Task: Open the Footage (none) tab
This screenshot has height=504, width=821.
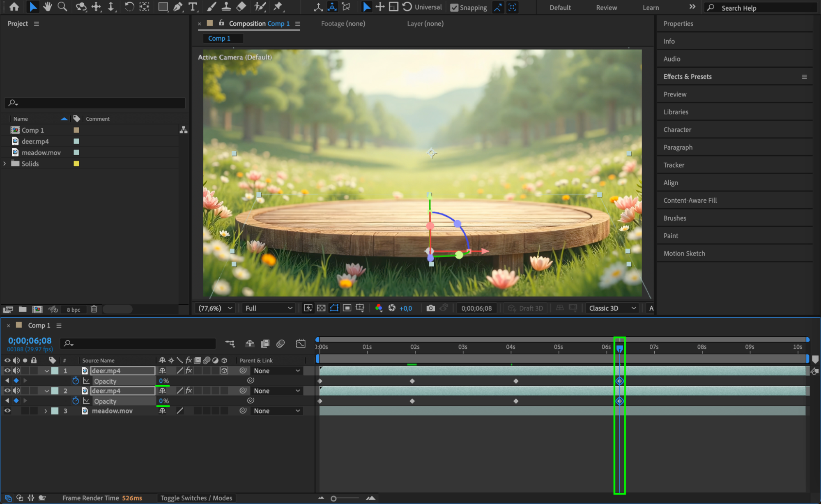Action: [343, 24]
